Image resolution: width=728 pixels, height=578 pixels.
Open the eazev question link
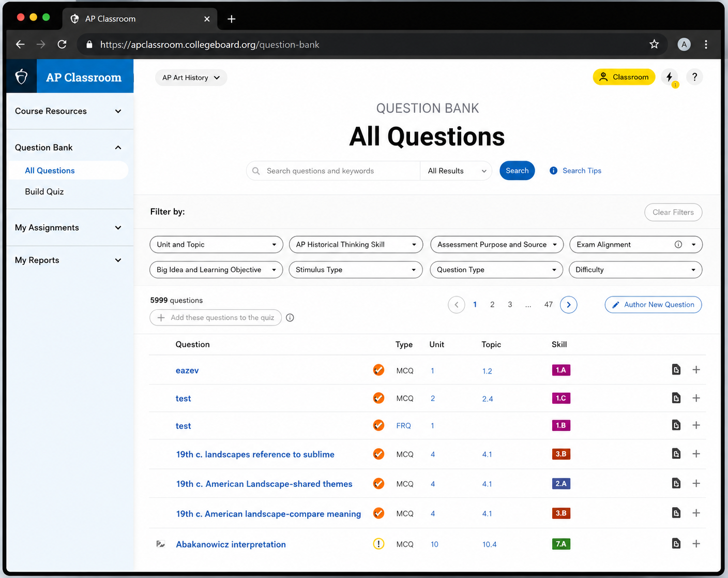tap(187, 370)
